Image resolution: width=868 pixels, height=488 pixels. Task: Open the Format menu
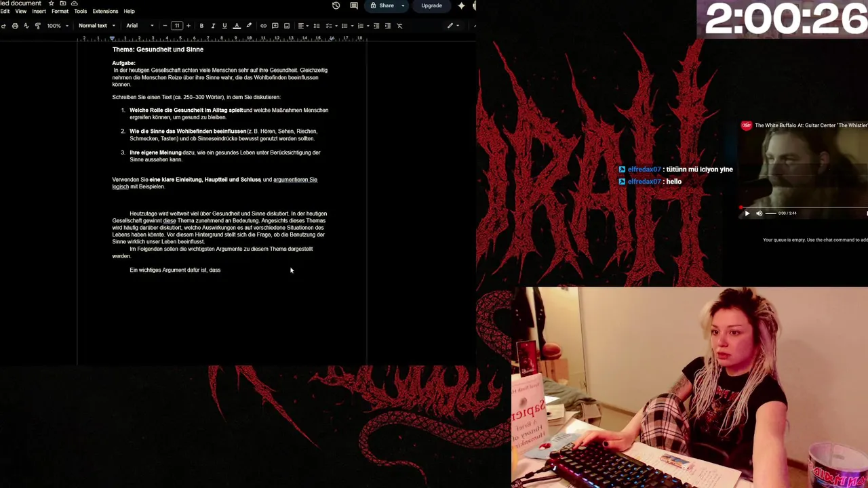point(60,12)
